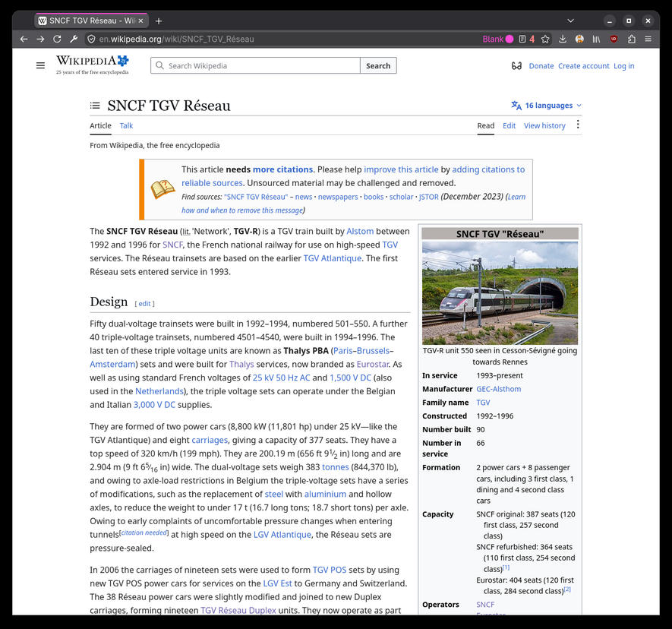Click the Wikipedia logo
This screenshot has height=629, width=672.
pos(93,65)
